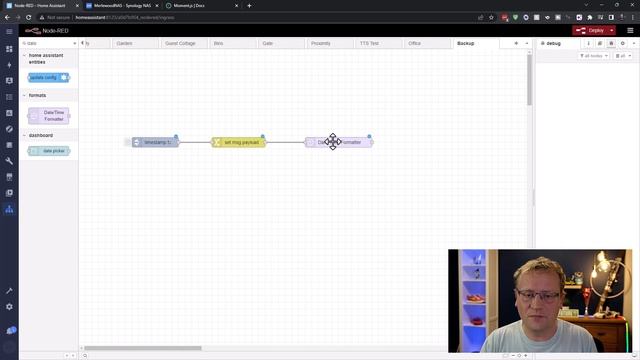Select the Date/Time Formatter palette node
This screenshot has width=640, height=360.
pos(49,116)
